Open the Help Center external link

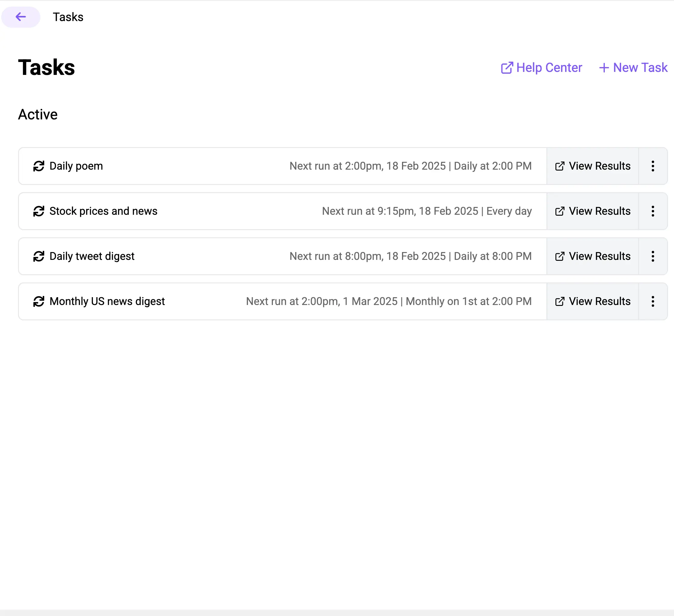tap(541, 68)
